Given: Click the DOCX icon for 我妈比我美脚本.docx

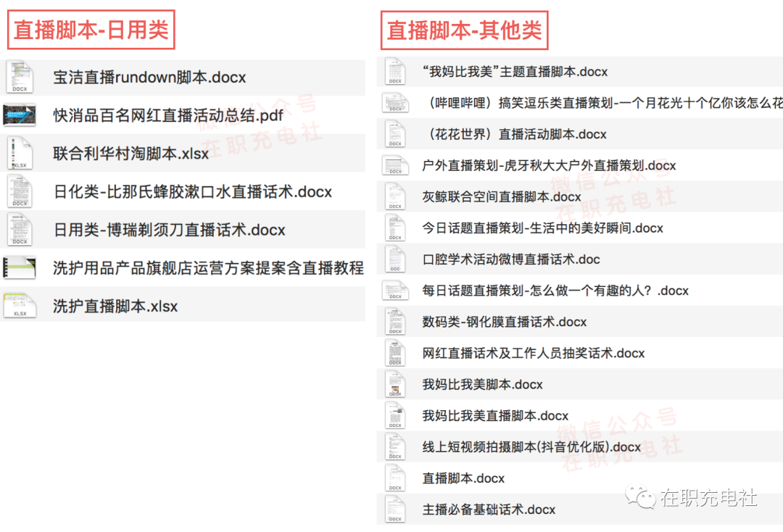Looking at the screenshot, I should pyautogui.click(x=395, y=384).
